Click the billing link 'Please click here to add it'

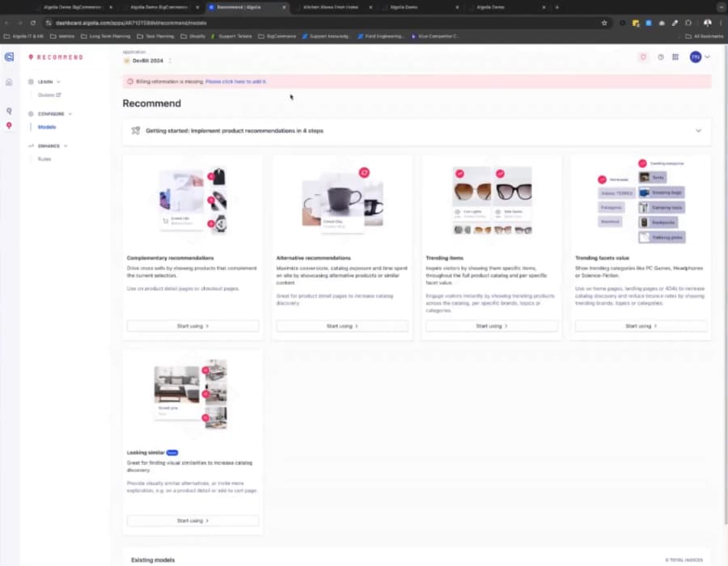point(235,82)
